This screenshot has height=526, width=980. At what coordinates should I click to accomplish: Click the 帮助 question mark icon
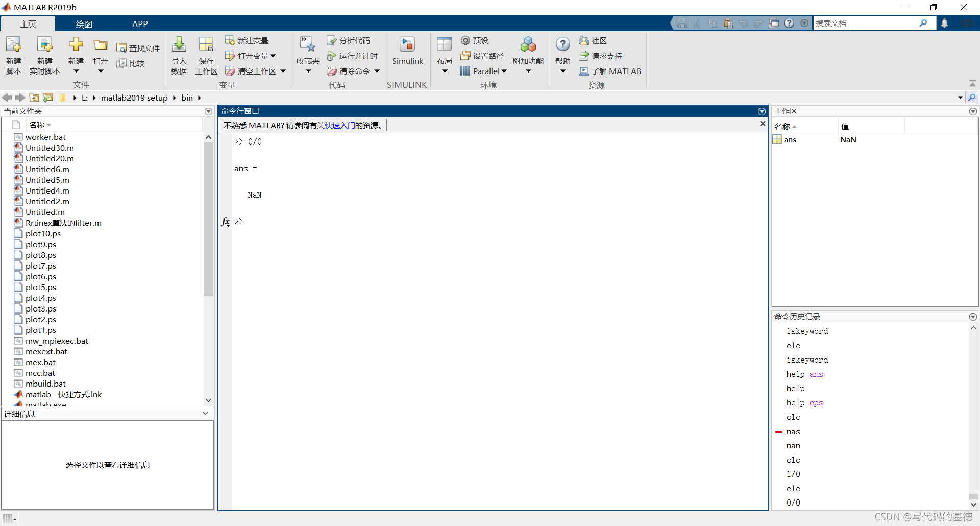pos(563,44)
